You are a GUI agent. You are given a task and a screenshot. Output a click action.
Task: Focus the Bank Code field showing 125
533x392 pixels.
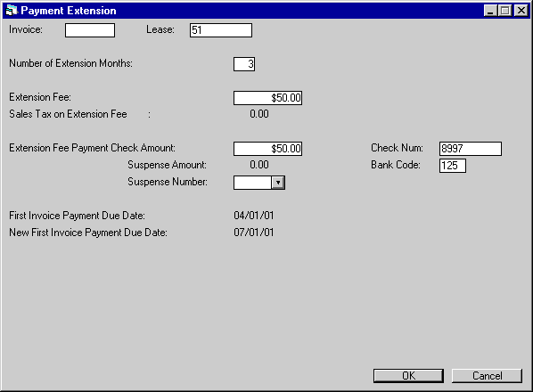point(453,166)
